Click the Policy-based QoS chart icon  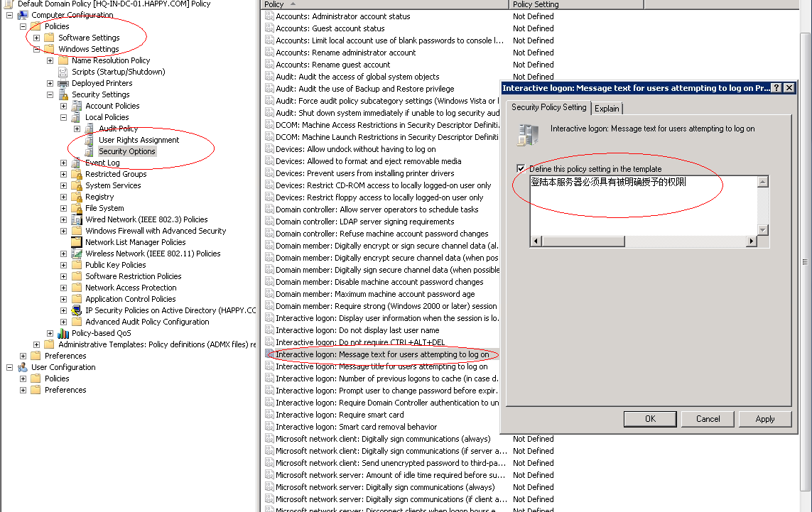63,333
